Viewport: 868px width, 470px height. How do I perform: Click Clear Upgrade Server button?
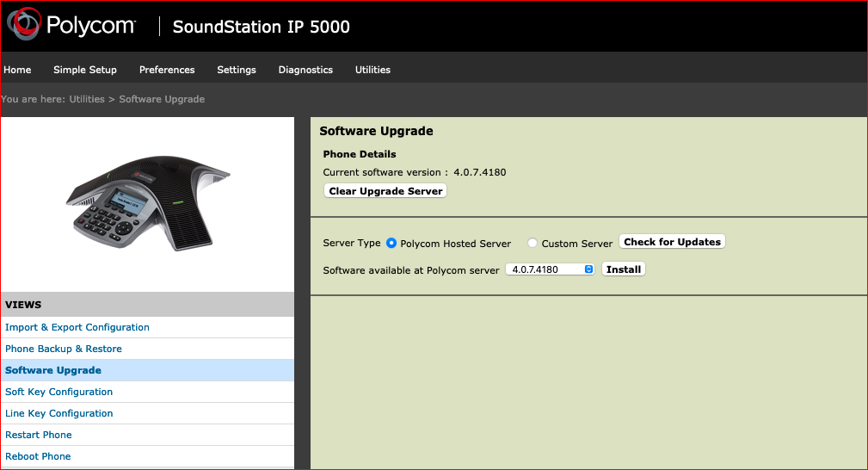click(x=385, y=190)
